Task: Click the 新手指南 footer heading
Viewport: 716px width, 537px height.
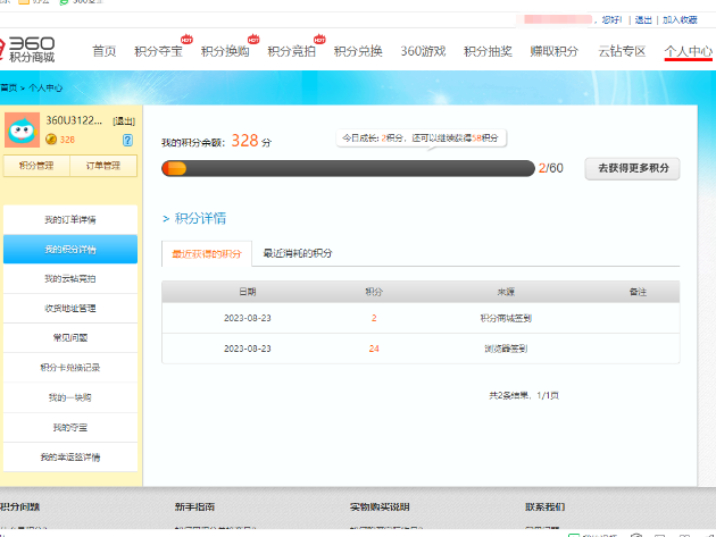Action: coord(195,507)
